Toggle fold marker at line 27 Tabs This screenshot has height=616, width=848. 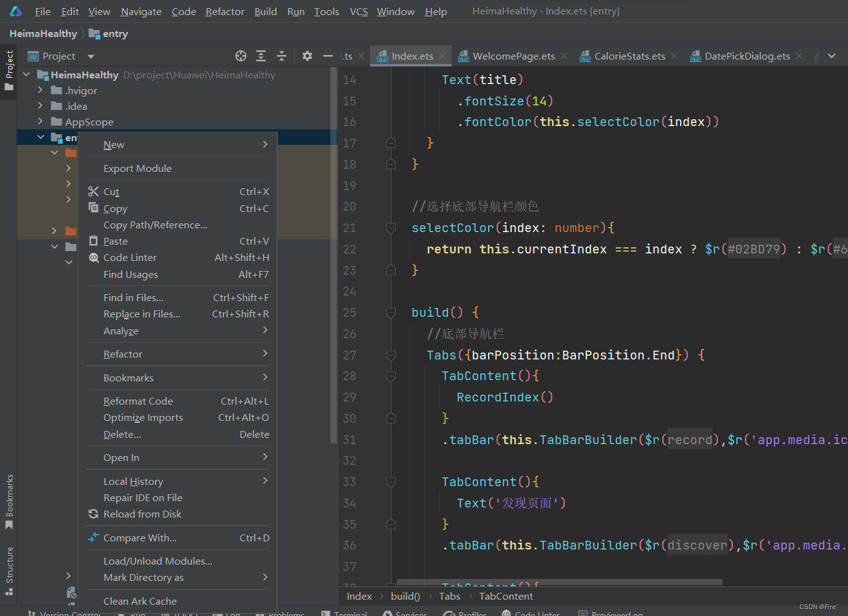(391, 356)
